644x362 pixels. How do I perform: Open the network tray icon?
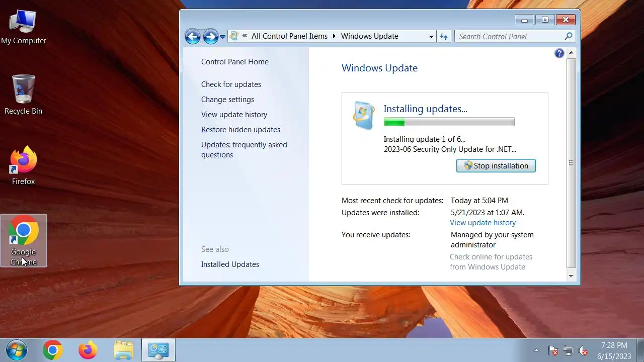tap(568, 350)
